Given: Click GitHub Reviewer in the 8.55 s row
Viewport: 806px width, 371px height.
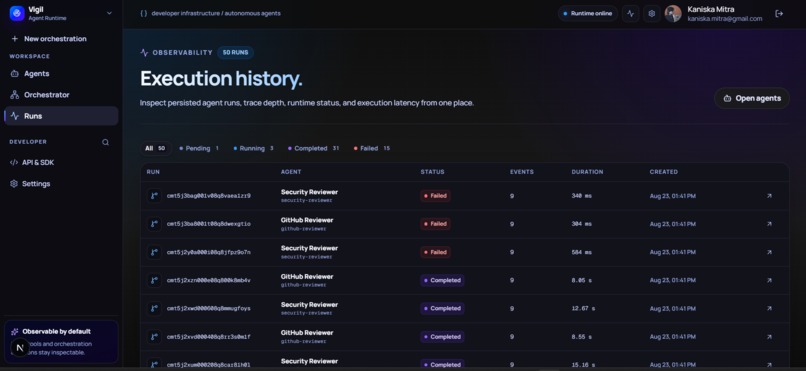Looking at the screenshot, I should click(x=307, y=332).
